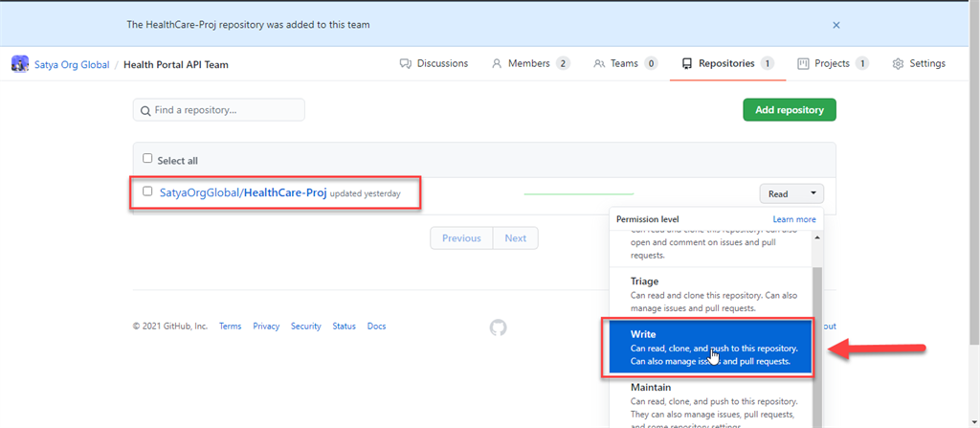Click the Satya Org Global avatar icon

pyautogui.click(x=20, y=64)
